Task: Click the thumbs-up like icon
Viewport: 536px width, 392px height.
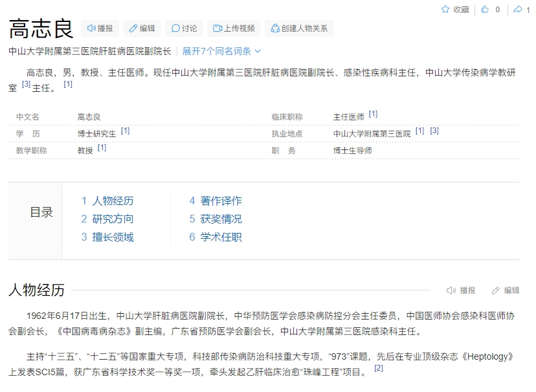Action: pos(485,9)
